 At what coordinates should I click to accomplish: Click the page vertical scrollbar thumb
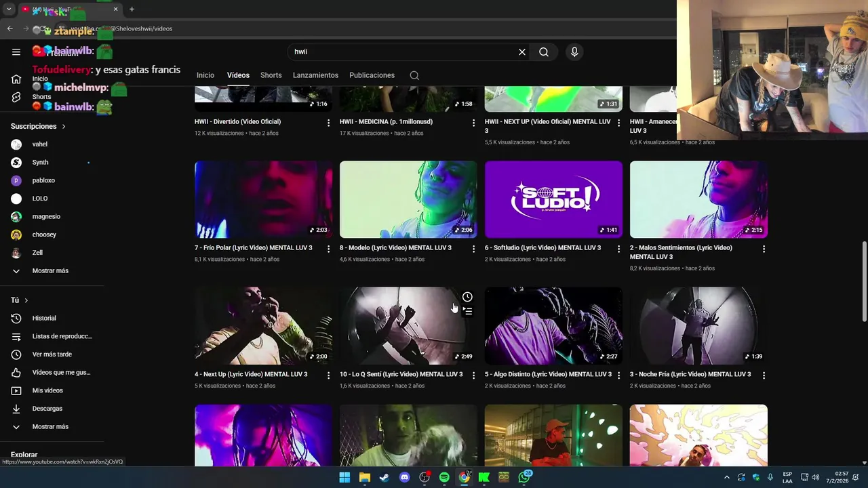click(x=864, y=281)
